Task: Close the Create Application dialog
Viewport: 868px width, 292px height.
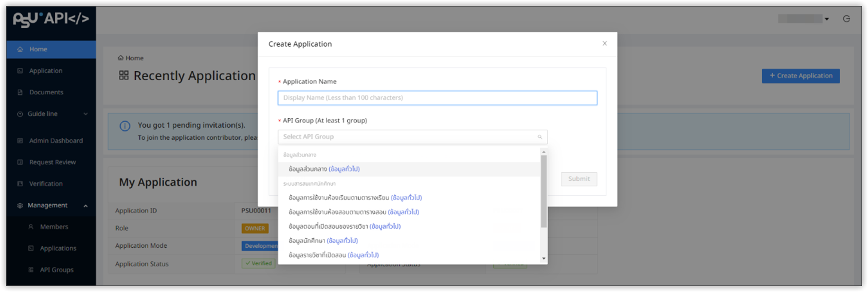Action: 604,44
